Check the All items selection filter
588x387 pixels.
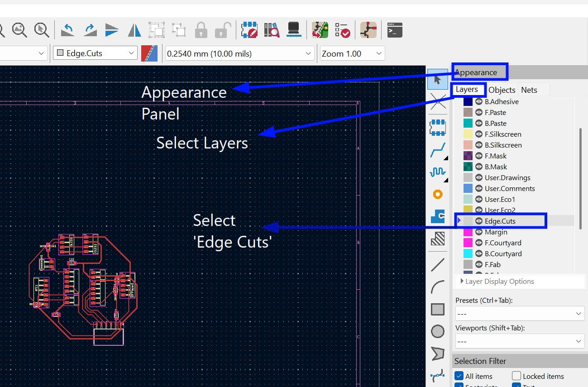(459, 376)
